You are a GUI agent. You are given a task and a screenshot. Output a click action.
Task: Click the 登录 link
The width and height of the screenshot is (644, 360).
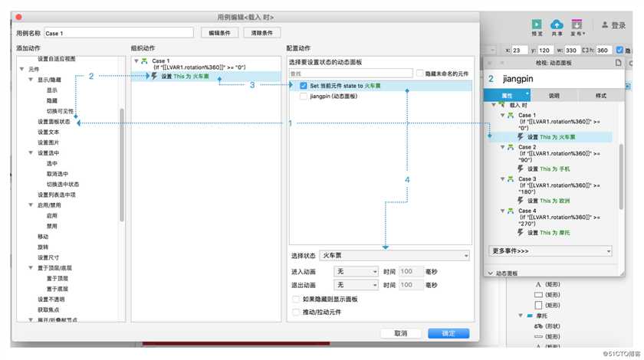pos(618,25)
